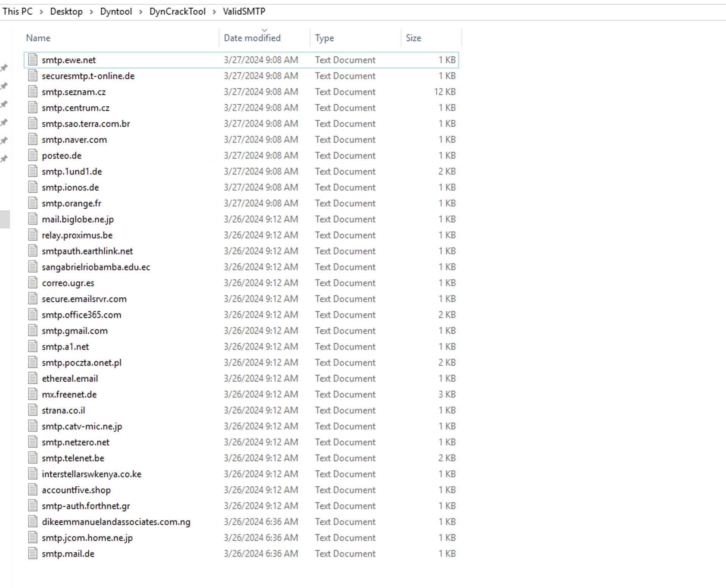Screen dimensions: 726x588
Task: Click the document icon next to smtp.gmail.com
Action: tap(32, 330)
